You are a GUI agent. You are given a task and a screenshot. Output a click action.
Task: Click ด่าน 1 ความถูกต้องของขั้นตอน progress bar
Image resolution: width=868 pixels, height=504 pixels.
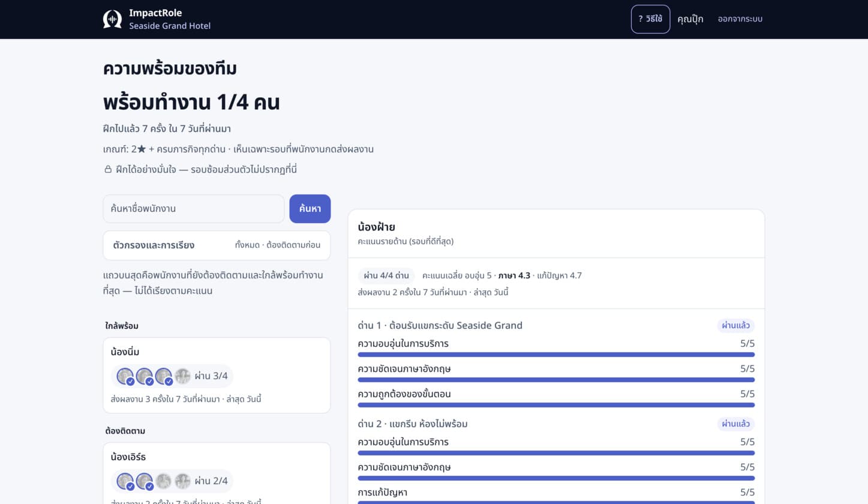[x=556, y=405]
